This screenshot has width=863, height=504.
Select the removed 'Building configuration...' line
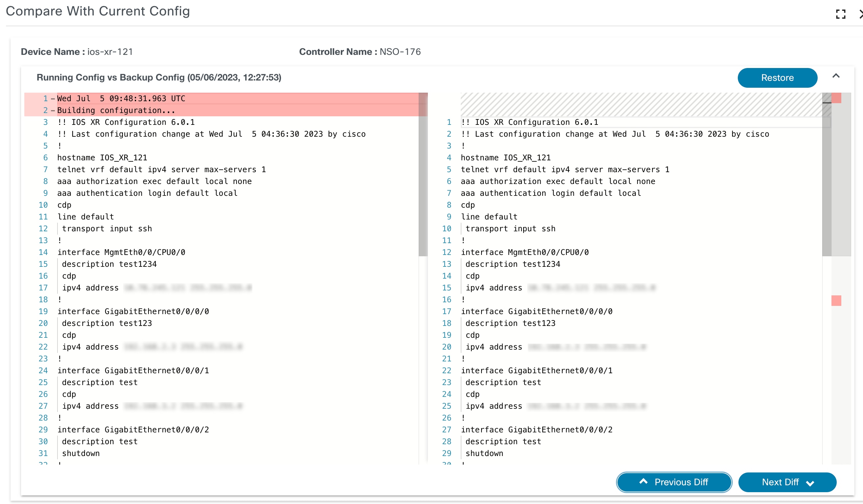[116, 110]
